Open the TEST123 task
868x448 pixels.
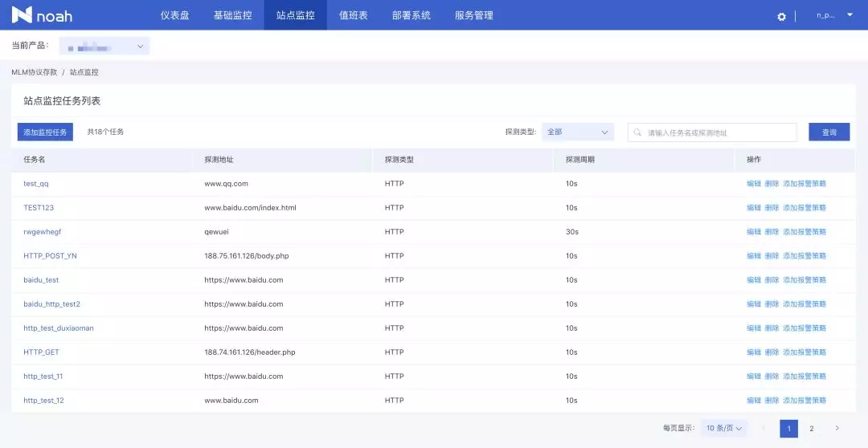point(39,207)
